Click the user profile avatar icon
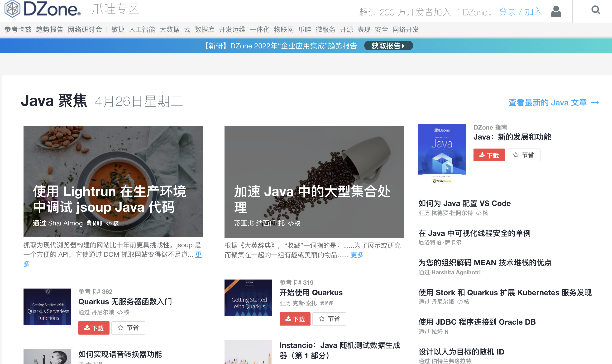 click(x=556, y=12)
